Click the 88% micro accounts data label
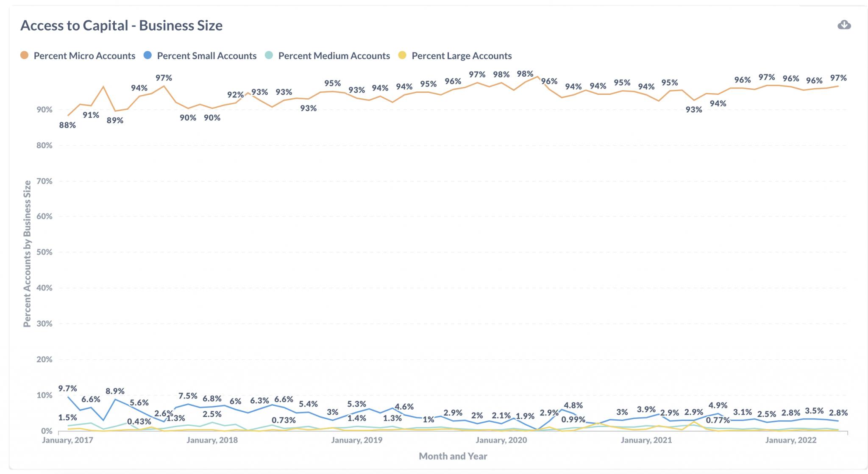 coord(67,125)
